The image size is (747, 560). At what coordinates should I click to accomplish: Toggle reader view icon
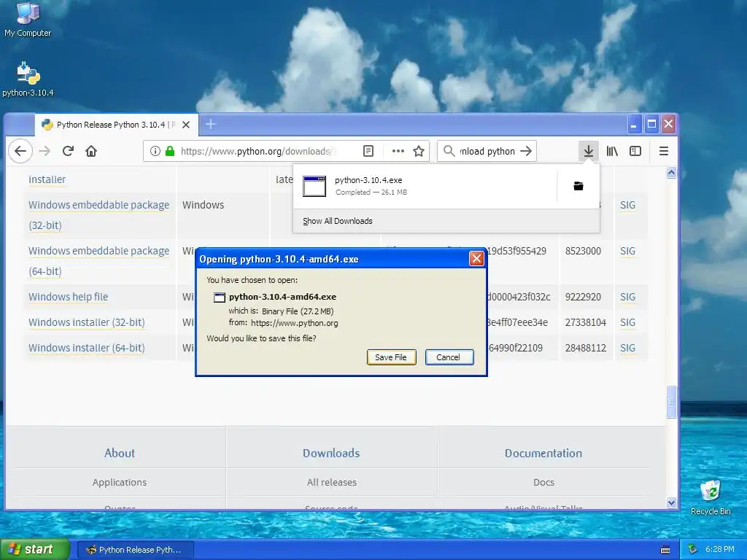(368, 152)
